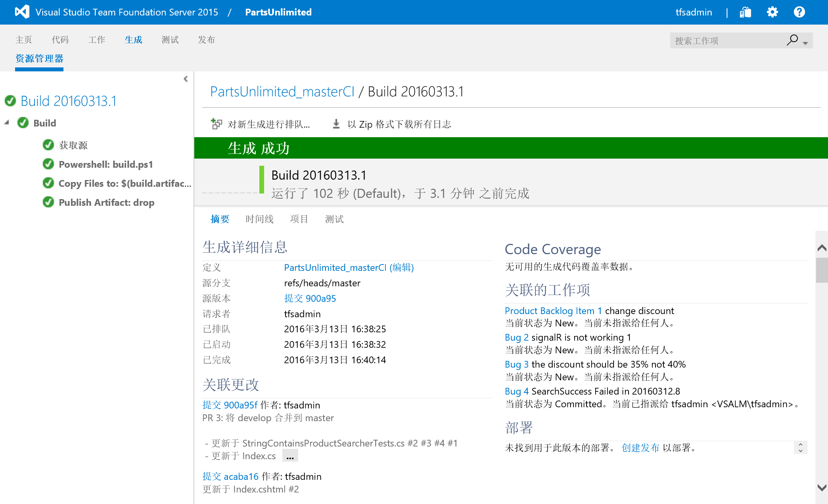
Task: Select the 资源管理器 sub-tab
Action: tap(39, 59)
